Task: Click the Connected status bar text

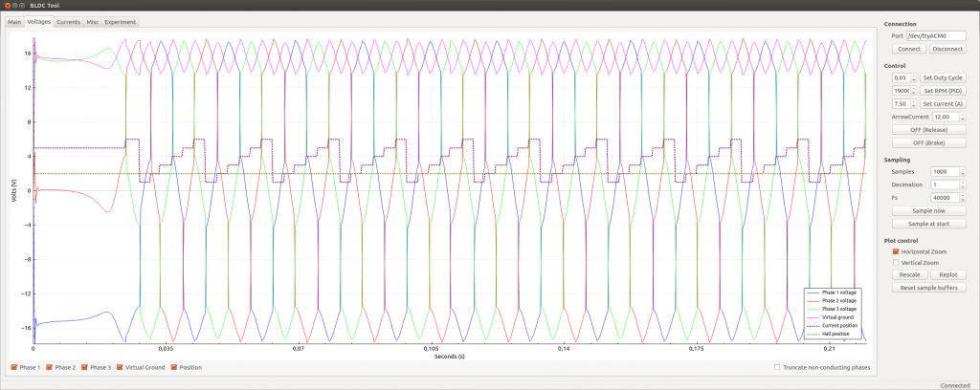Action: coord(954,385)
